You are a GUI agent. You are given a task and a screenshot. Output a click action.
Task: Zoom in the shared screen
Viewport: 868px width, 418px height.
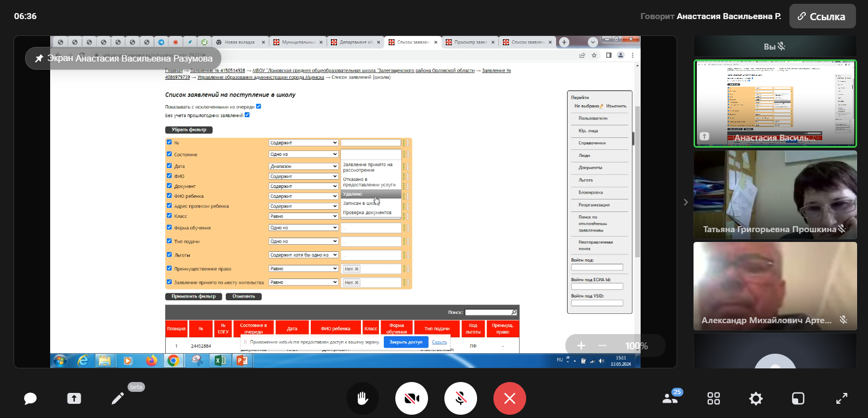tap(581, 346)
